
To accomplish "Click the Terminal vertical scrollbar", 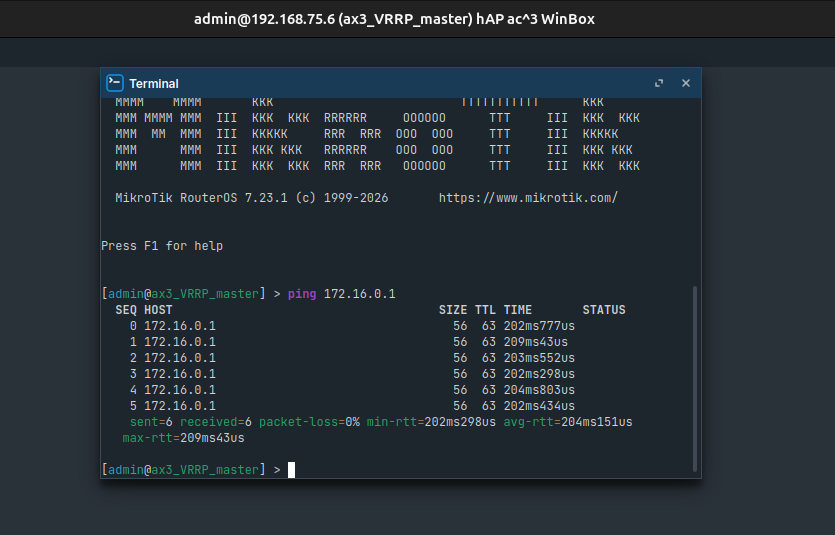I will [x=694, y=378].
